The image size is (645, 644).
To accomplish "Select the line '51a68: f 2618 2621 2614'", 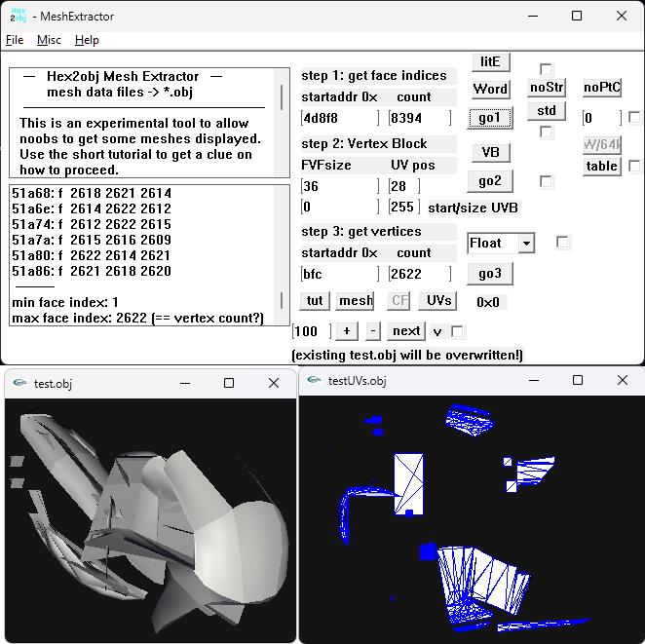I will pyautogui.click(x=92, y=193).
